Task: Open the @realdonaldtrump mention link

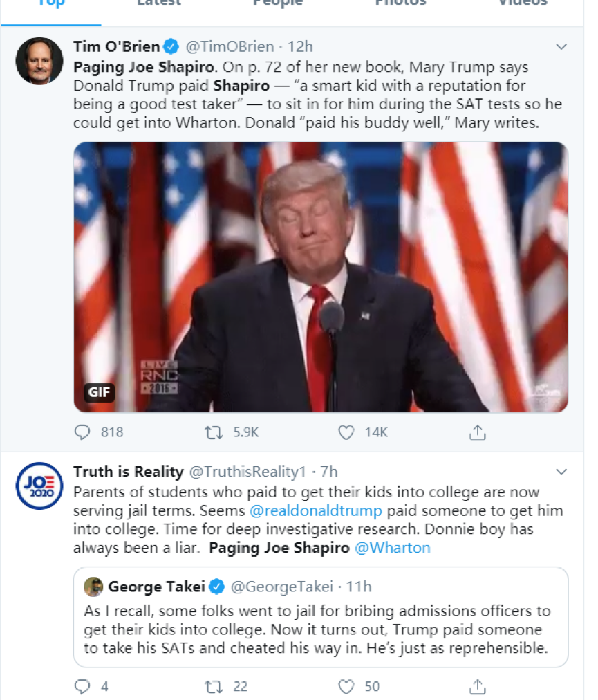Action: 315,511
